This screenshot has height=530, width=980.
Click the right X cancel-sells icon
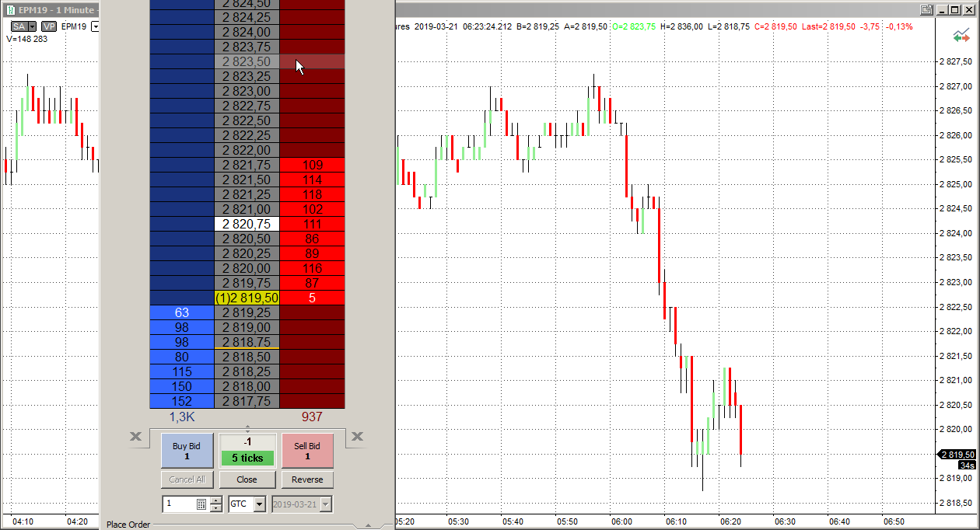coord(357,437)
